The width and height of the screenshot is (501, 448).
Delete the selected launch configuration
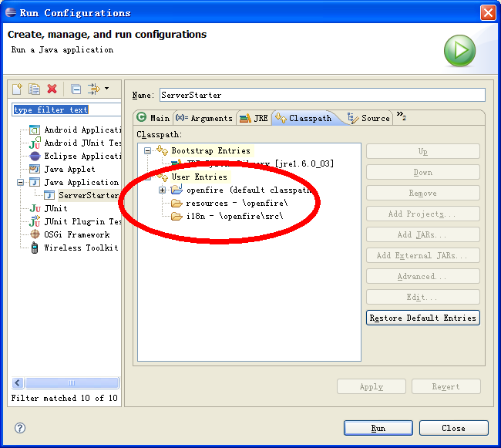[52, 89]
